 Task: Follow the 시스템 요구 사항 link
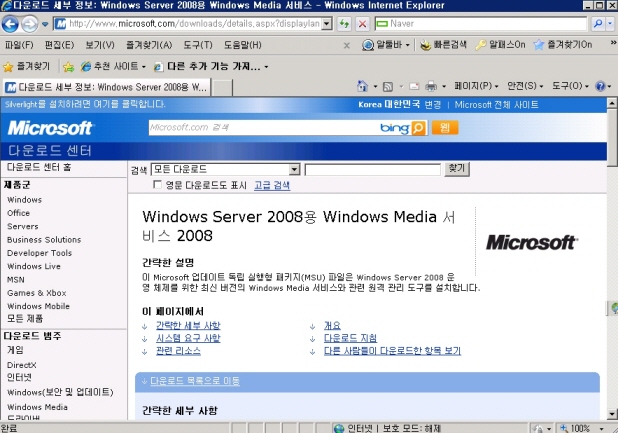[188, 338]
